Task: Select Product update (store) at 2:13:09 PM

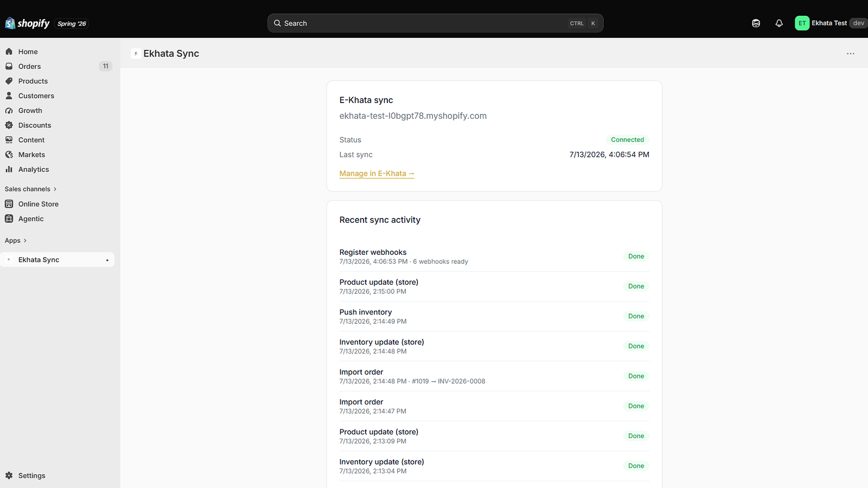Action: point(494,436)
